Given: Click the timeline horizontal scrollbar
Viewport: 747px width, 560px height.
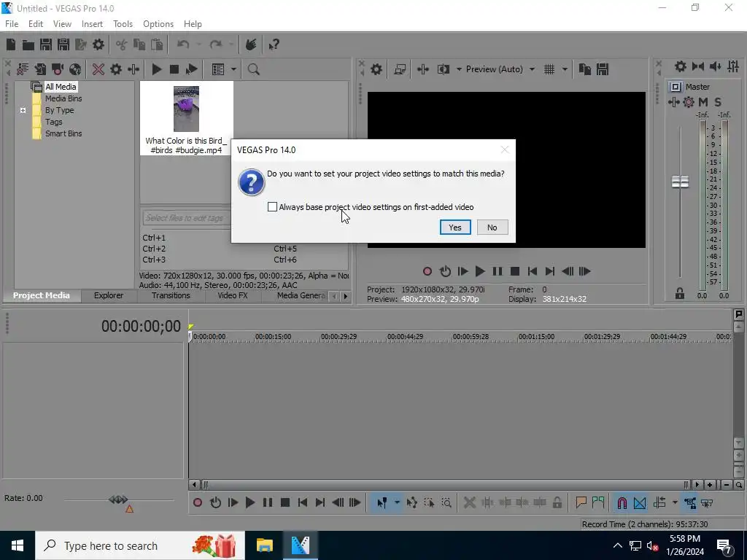Looking at the screenshot, I should [446, 485].
